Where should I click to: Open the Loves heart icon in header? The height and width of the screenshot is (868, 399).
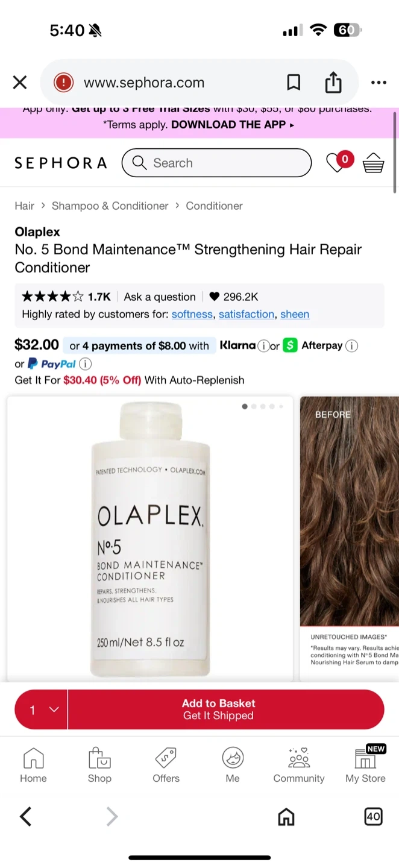tap(335, 163)
